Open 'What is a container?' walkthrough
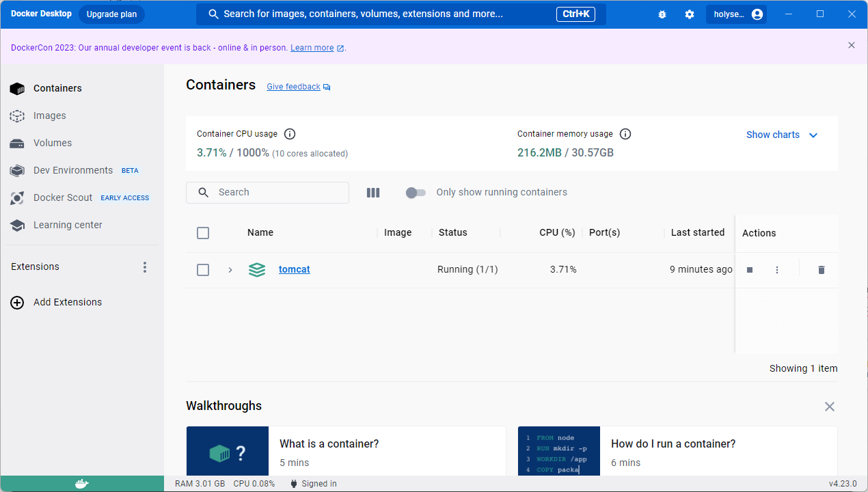The width and height of the screenshot is (868, 492). [x=346, y=451]
